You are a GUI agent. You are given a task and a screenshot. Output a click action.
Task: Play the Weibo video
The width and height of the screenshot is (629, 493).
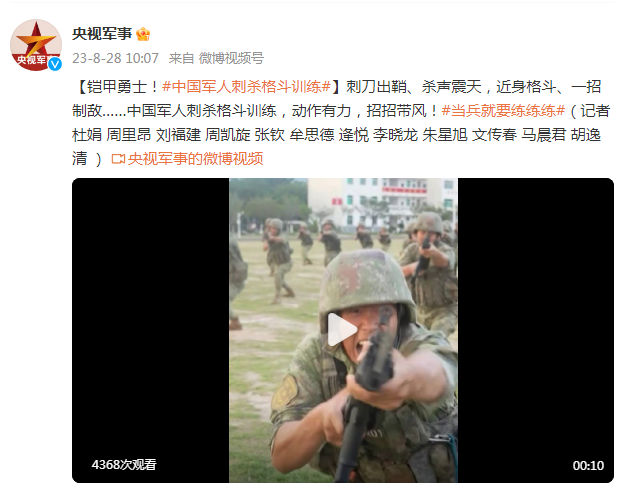(342, 330)
